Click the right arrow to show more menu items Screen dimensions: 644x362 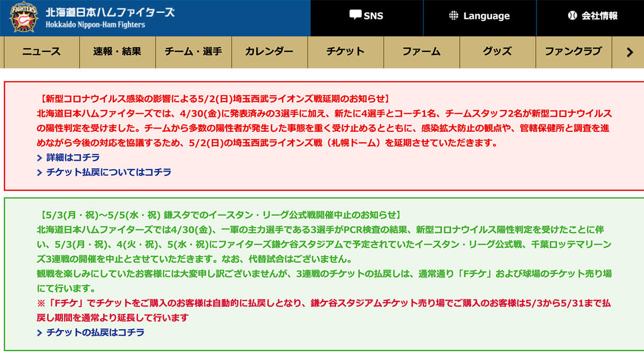click(x=629, y=52)
